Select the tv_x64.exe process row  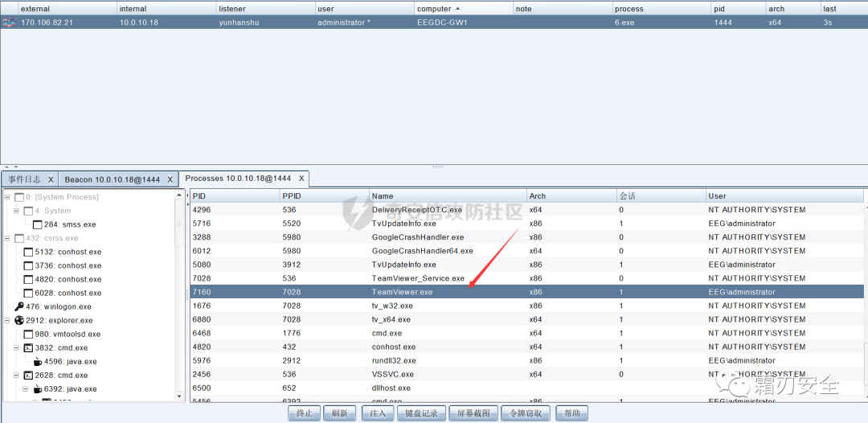point(527,319)
